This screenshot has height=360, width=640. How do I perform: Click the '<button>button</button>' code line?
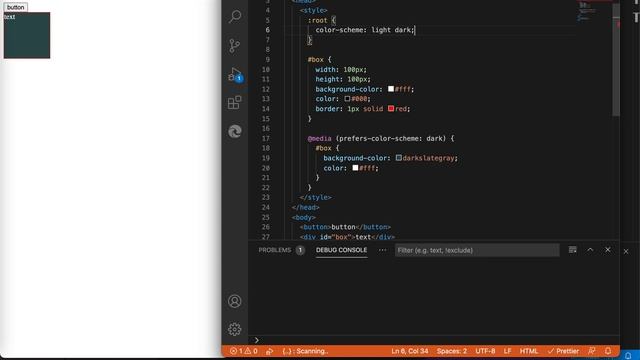coord(345,227)
